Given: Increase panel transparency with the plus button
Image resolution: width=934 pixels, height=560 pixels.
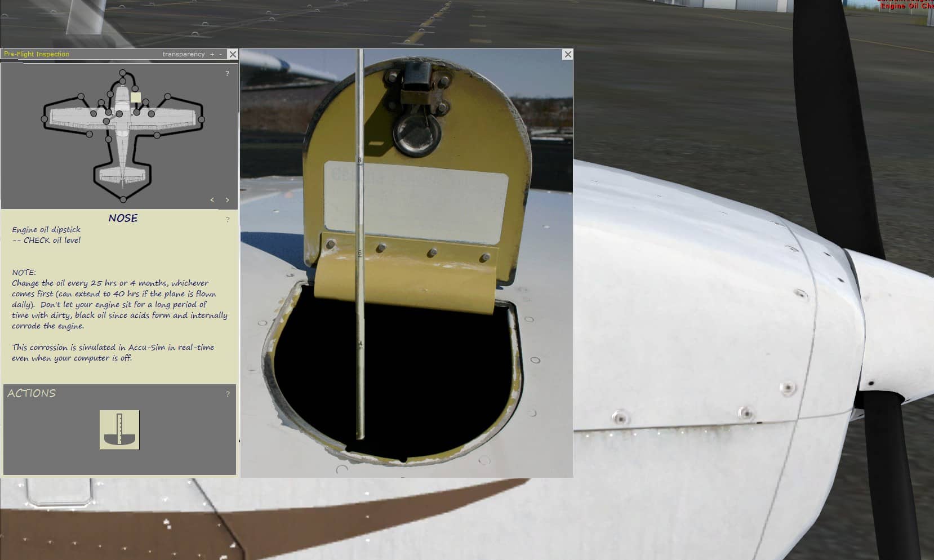Looking at the screenshot, I should [212, 55].
